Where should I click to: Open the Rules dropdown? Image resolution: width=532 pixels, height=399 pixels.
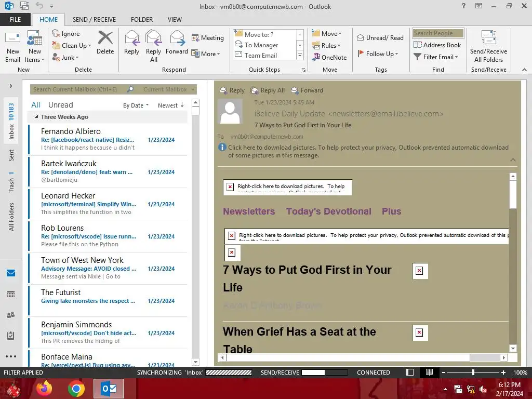tap(326, 46)
